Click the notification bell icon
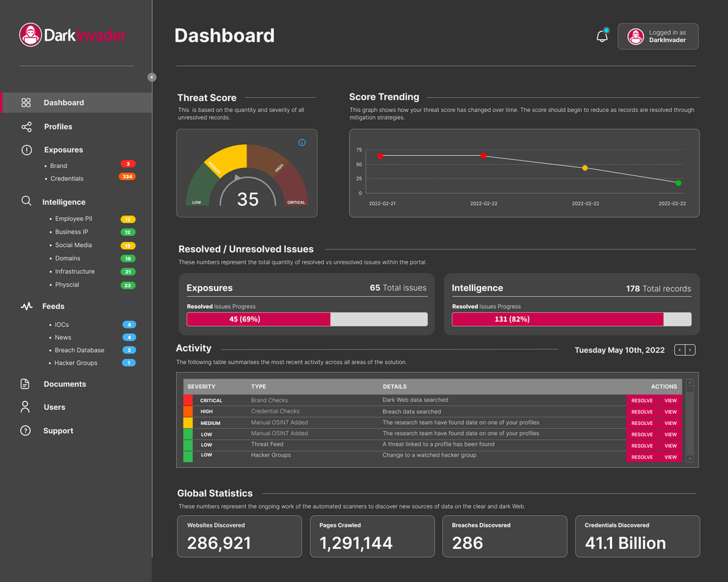 [602, 36]
